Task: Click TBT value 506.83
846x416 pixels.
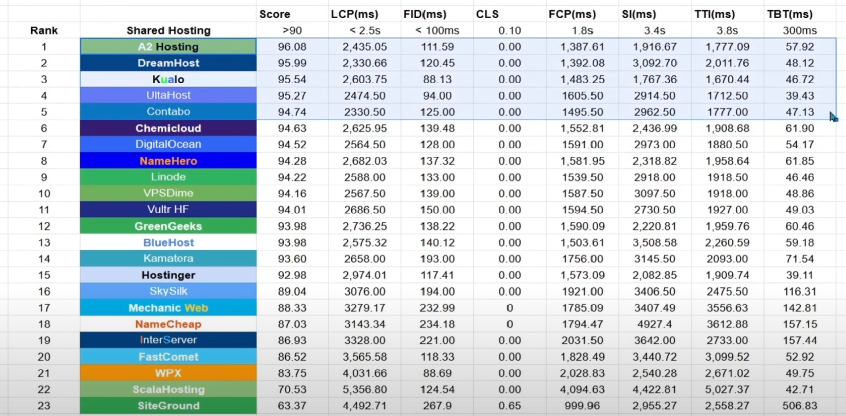Action: click(800, 406)
